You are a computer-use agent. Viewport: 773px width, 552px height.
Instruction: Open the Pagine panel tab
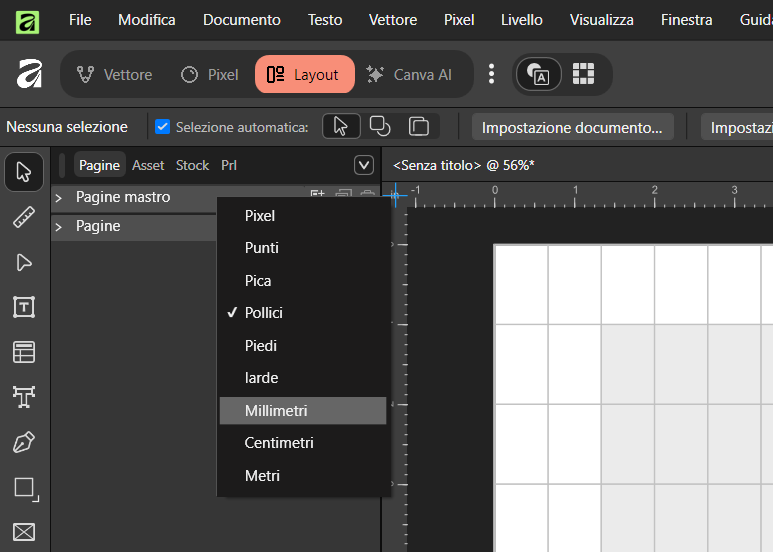click(100, 165)
